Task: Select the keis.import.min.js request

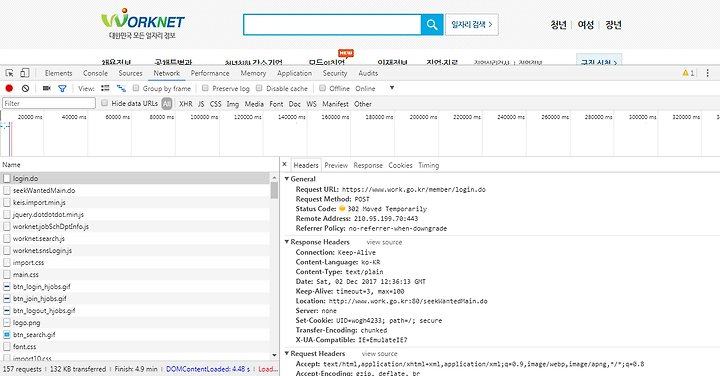Action: 136,202
